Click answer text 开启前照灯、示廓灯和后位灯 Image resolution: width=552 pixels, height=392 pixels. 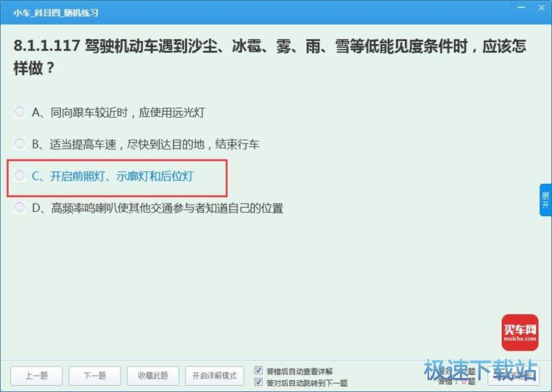coord(121,176)
